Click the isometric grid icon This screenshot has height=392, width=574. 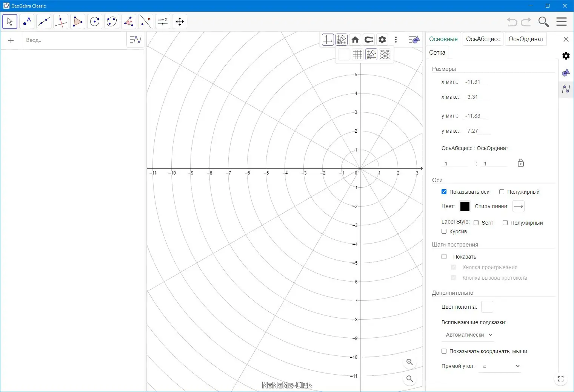tap(385, 55)
